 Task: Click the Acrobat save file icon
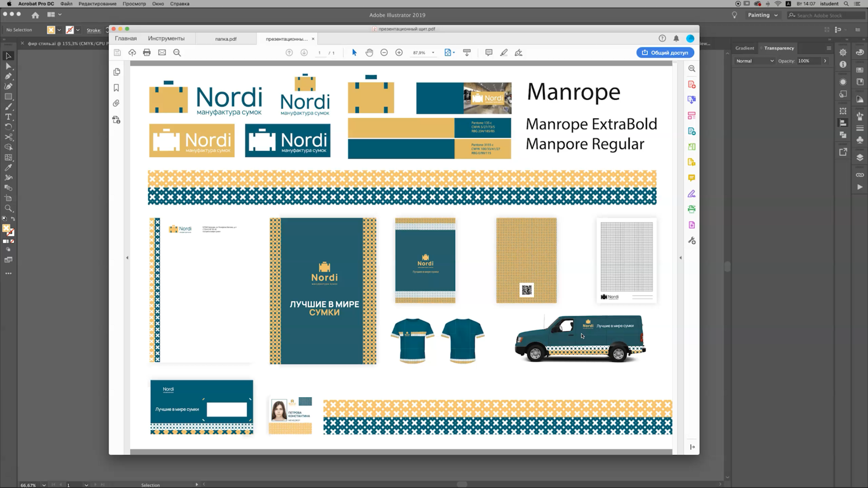117,53
